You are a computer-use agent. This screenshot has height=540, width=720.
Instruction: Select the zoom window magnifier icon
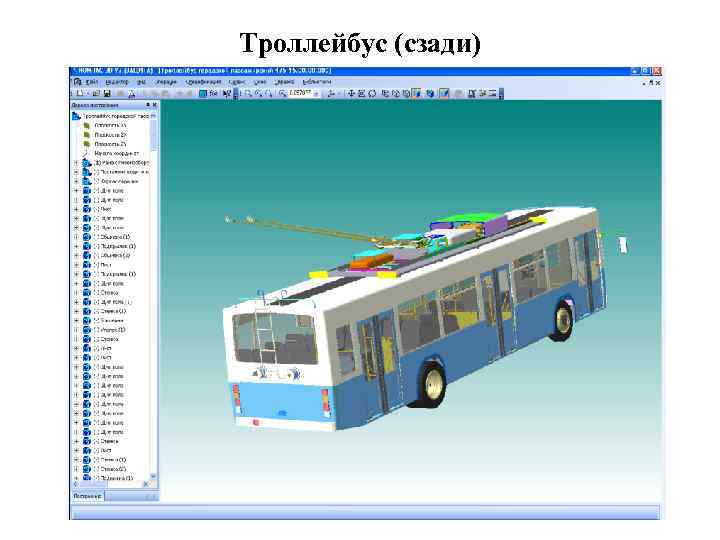[x=248, y=94]
